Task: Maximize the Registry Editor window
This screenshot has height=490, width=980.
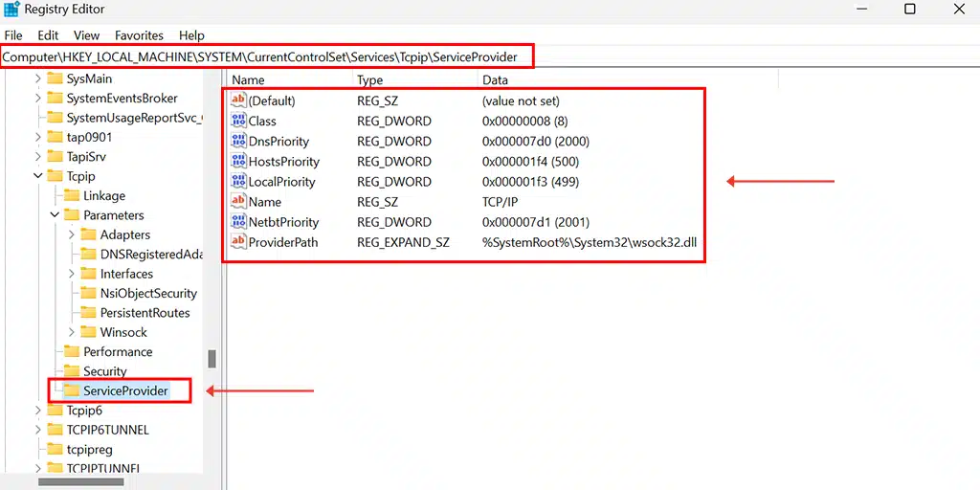Action: 910,9
